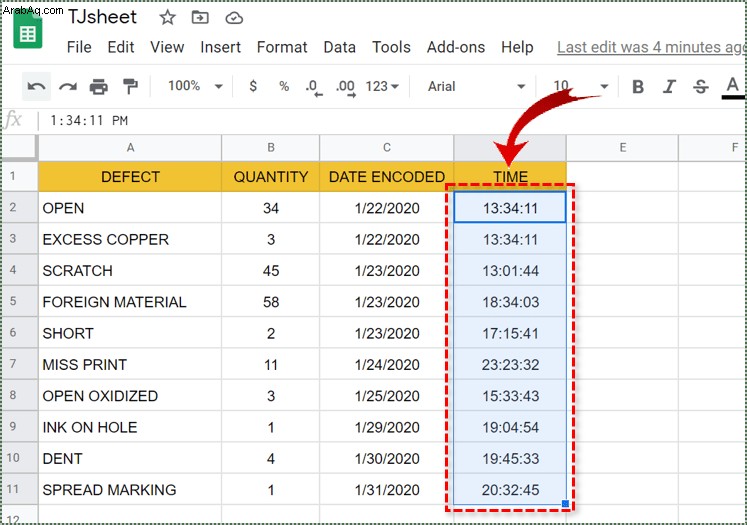Image resolution: width=747 pixels, height=525 pixels.
Task: Select the 1/31/2020 date cell
Action: pos(387,490)
